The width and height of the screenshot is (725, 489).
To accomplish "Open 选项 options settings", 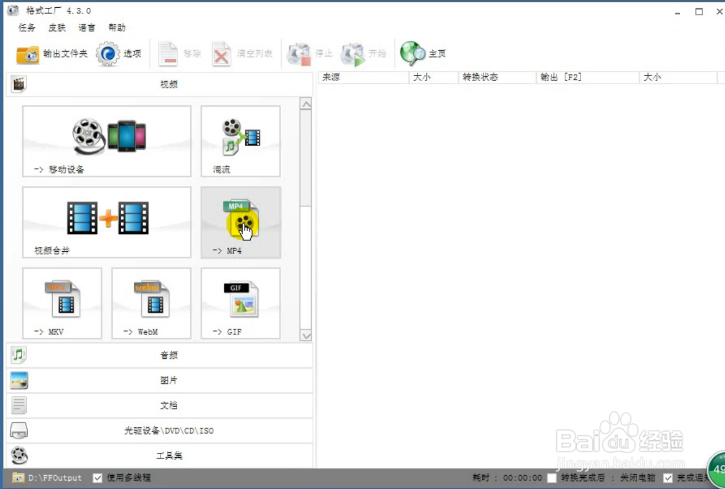I will tap(120, 53).
